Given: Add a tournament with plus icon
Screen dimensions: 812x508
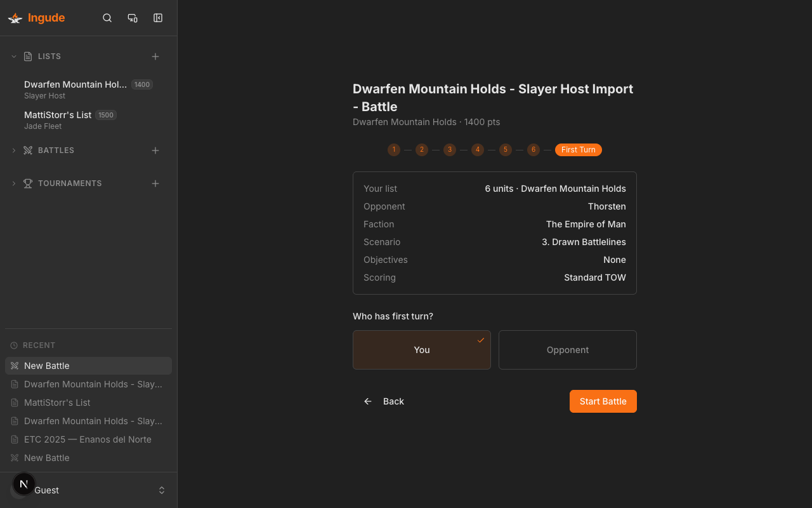Looking at the screenshot, I should click(x=155, y=184).
